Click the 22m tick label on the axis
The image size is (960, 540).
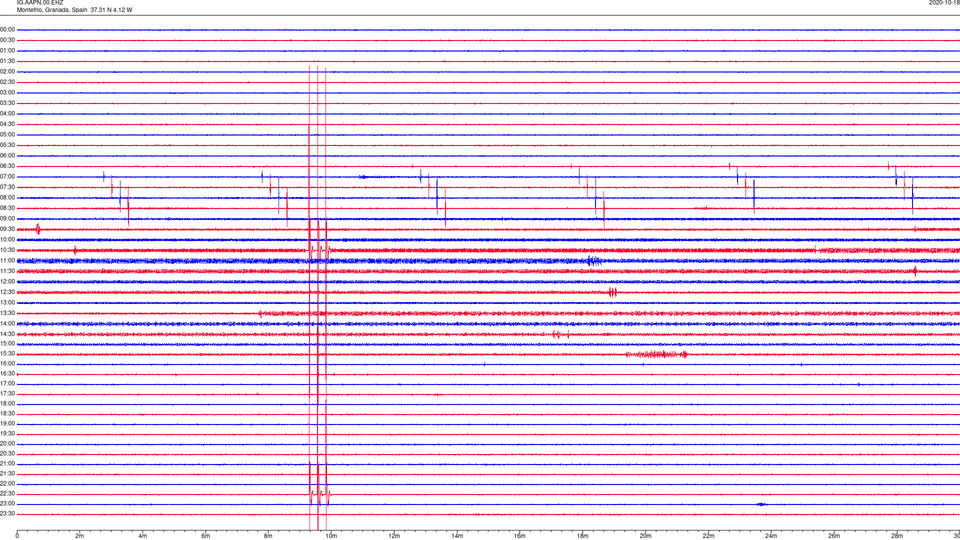point(708,536)
